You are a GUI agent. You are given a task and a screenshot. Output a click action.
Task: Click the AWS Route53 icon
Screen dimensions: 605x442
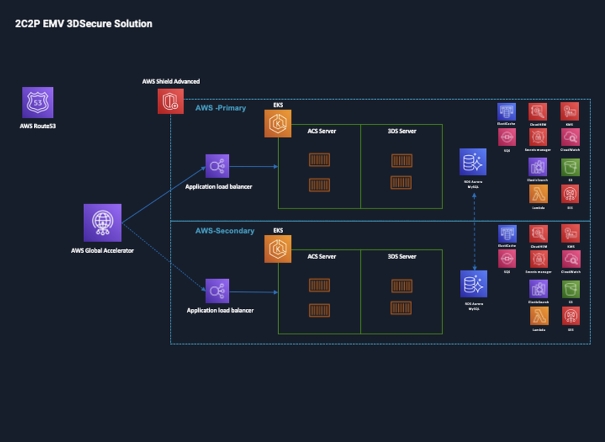coord(39,103)
